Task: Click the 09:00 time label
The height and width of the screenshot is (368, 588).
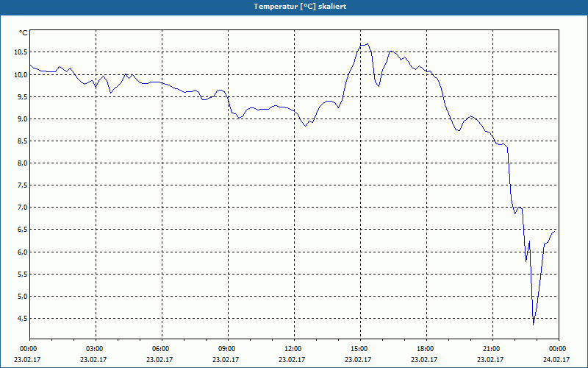Action: (x=228, y=349)
